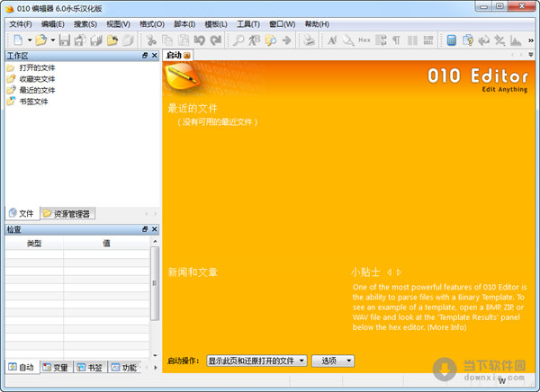
Task: Click the Find magnifier icon
Action: (x=238, y=40)
